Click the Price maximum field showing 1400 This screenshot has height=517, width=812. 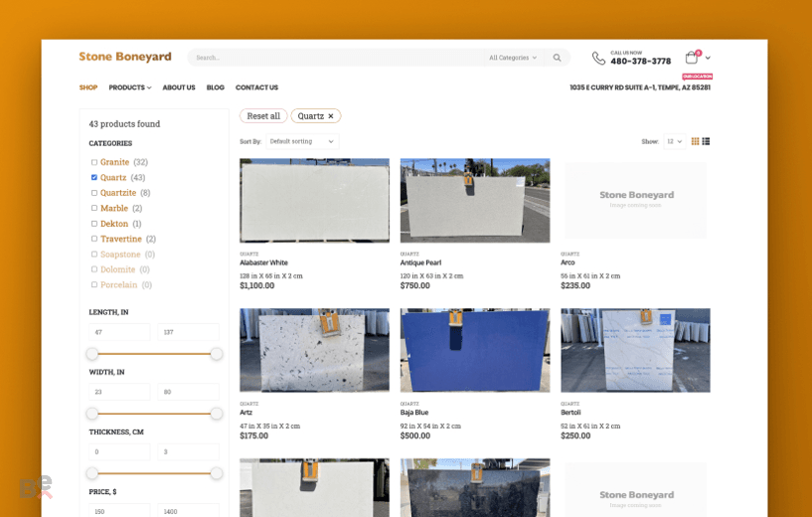pos(189,511)
